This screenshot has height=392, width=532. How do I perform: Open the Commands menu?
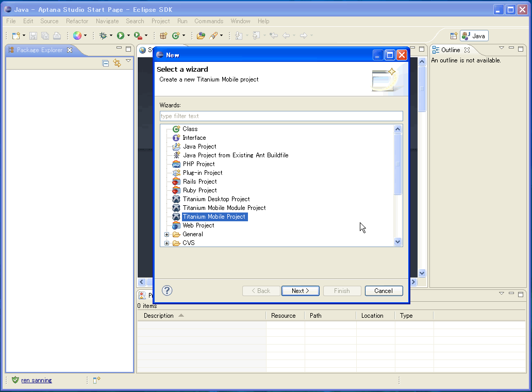[209, 21]
